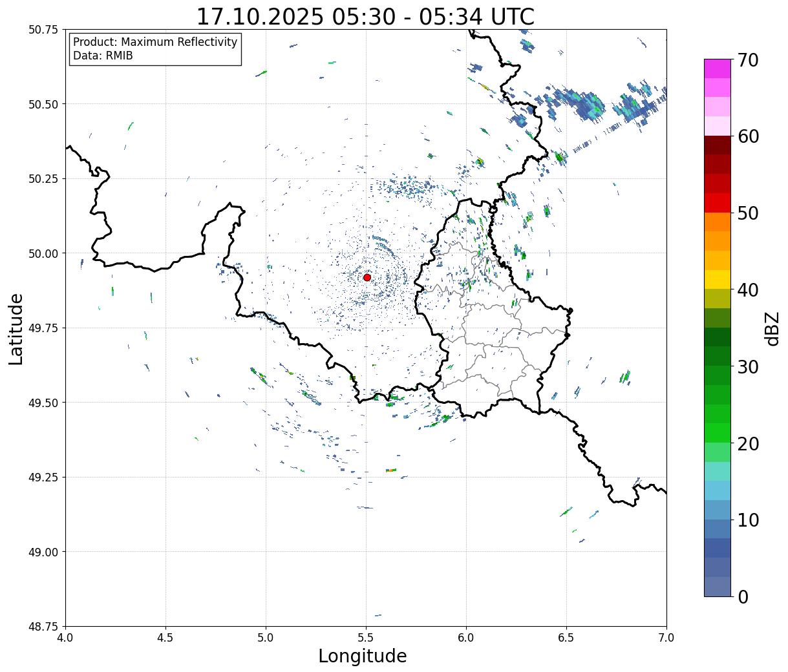
Task: Click the colorbar tick label 30
Action: point(747,367)
